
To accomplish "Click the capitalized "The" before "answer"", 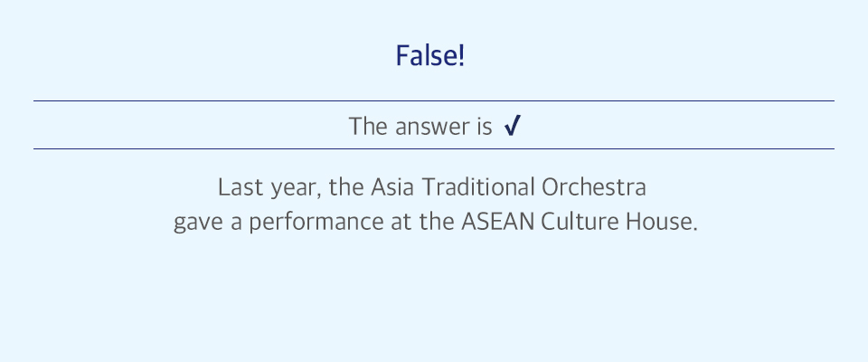I will click(x=368, y=127).
